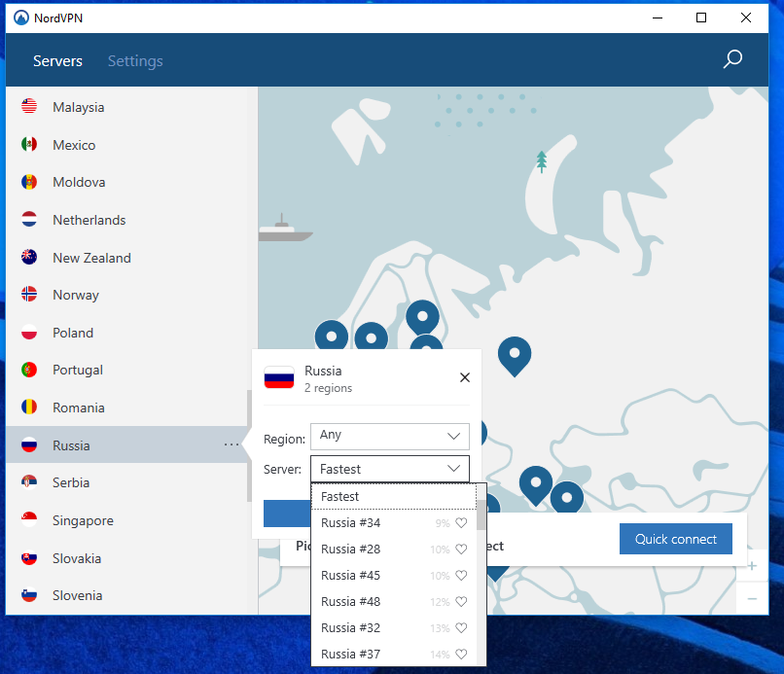784x674 pixels.
Task: Favorite Russia #45 with heart icon
Action: pyautogui.click(x=461, y=575)
